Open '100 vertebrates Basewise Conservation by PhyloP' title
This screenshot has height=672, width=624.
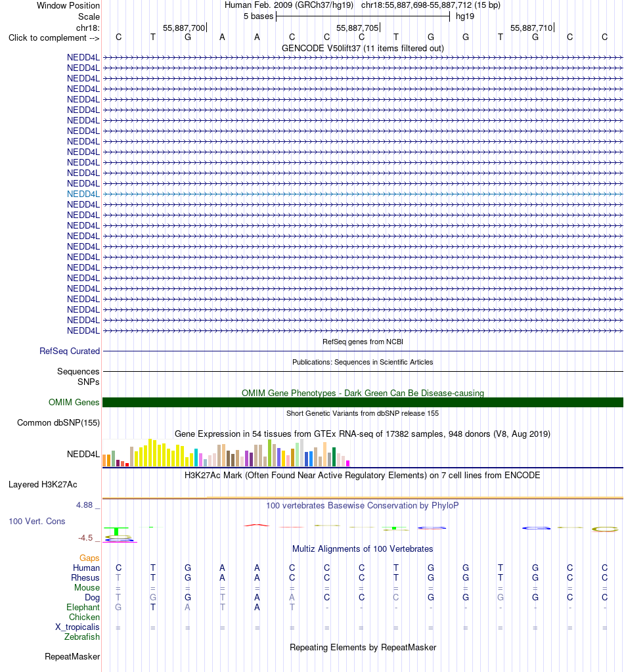(363, 506)
